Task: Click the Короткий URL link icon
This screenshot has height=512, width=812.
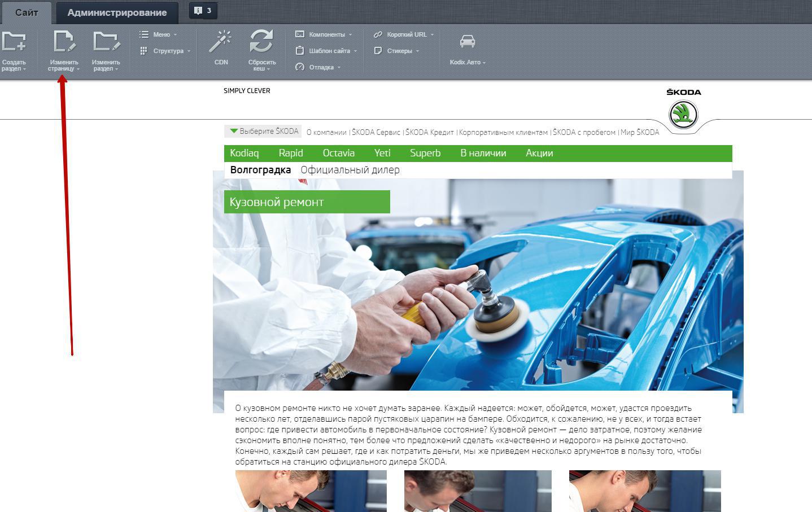Action: pyautogui.click(x=378, y=34)
